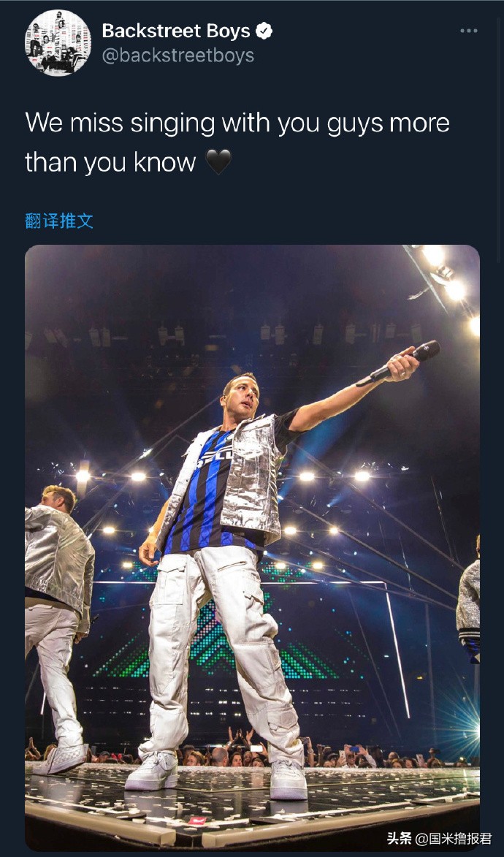This screenshot has height=857, width=504.
Task: Open the Backstreet Boys display name
Action: (x=176, y=31)
